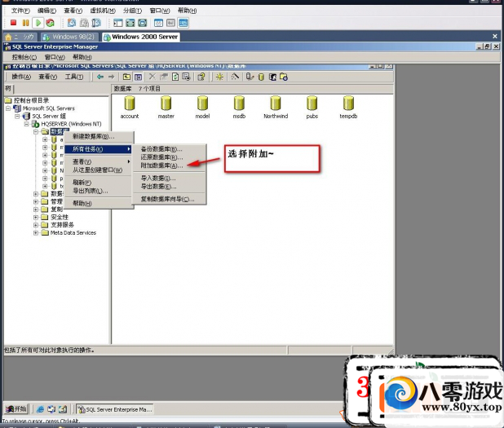
Task: Click the Refresh page toolbar icon
Action: [x=175, y=77]
